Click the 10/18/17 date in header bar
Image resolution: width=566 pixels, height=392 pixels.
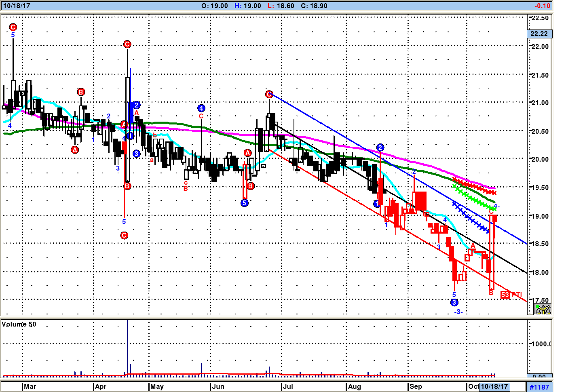pyautogui.click(x=17, y=6)
